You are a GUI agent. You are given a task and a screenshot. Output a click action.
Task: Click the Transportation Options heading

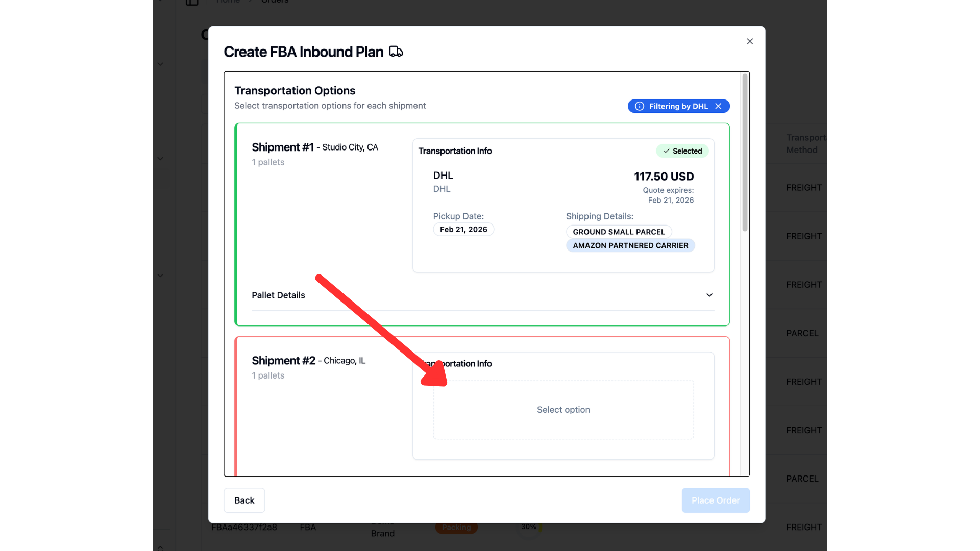295,90
